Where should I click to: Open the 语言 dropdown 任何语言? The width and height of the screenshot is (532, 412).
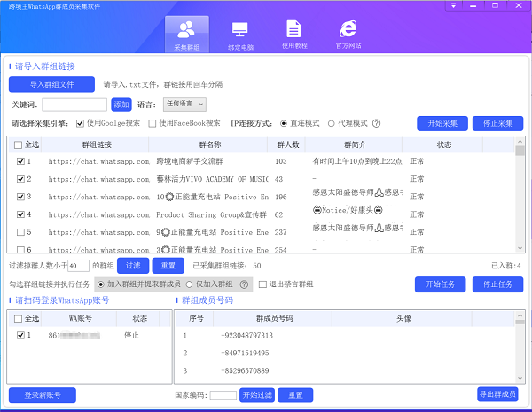point(184,104)
